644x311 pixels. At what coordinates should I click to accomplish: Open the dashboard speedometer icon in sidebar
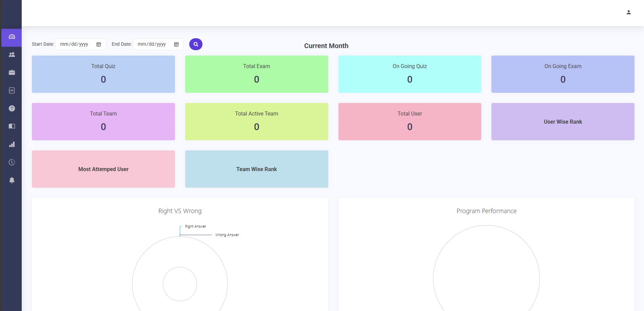pyautogui.click(x=12, y=37)
